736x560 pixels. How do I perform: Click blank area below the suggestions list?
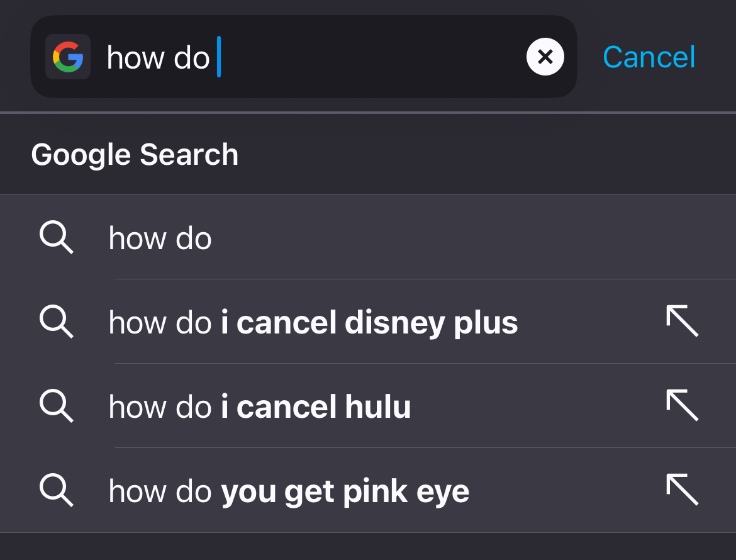coord(368,547)
